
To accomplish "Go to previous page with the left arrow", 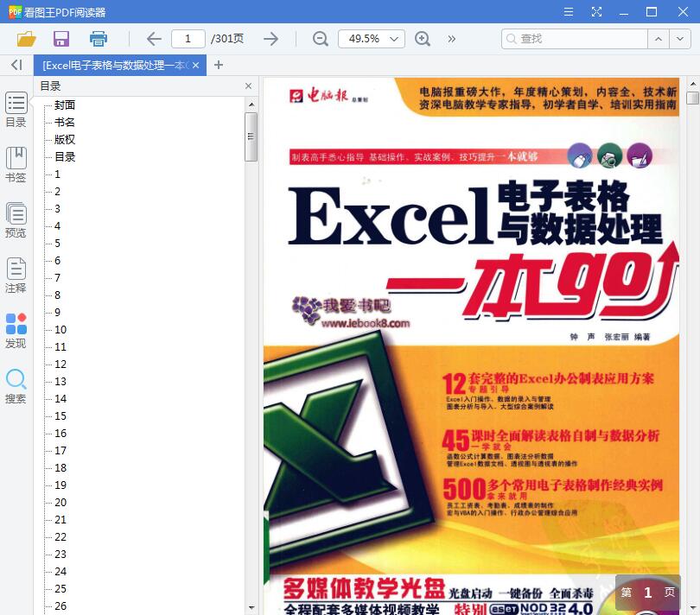I will 154,39.
